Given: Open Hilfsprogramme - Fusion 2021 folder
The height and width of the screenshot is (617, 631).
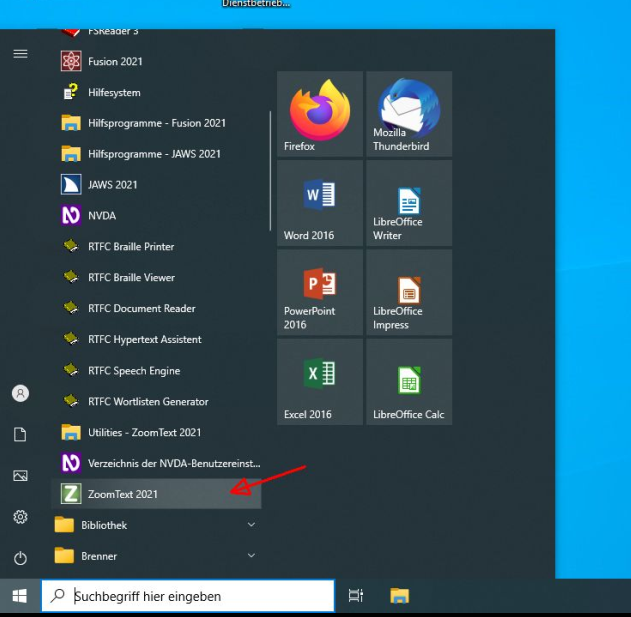Looking at the screenshot, I should tap(156, 123).
